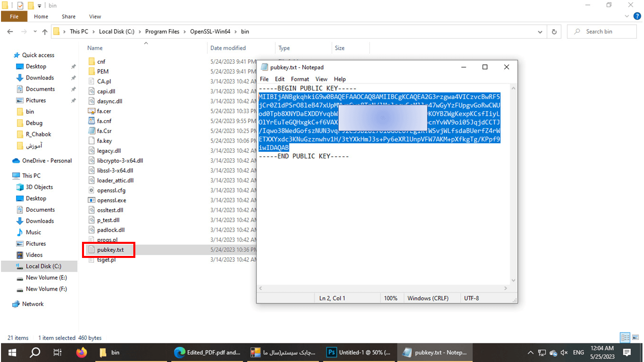Open the notification center icon
This screenshot has height=362, width=644.
coord(627,352)
